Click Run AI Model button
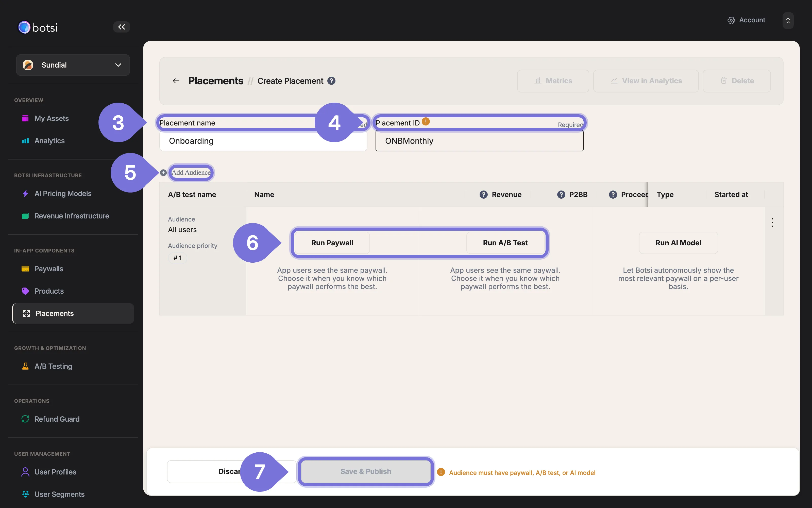This screenshot has height=508, width=812. point(679,243)
